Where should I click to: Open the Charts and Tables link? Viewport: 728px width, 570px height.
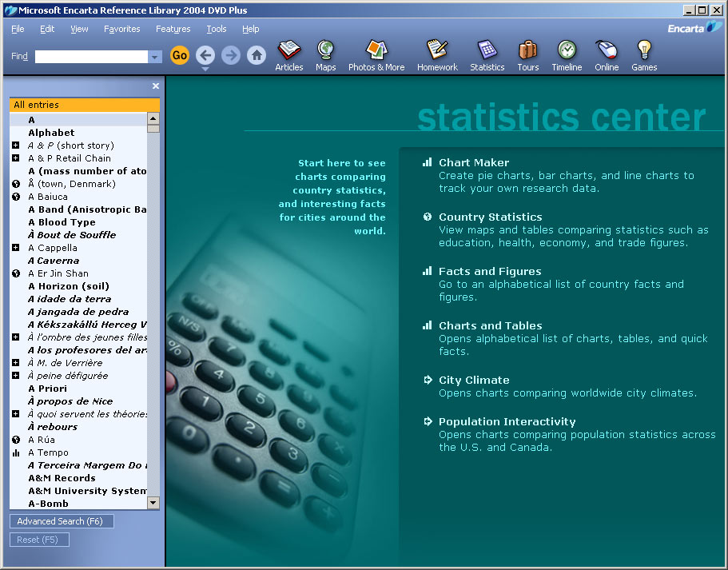click(x=491, y=325)
